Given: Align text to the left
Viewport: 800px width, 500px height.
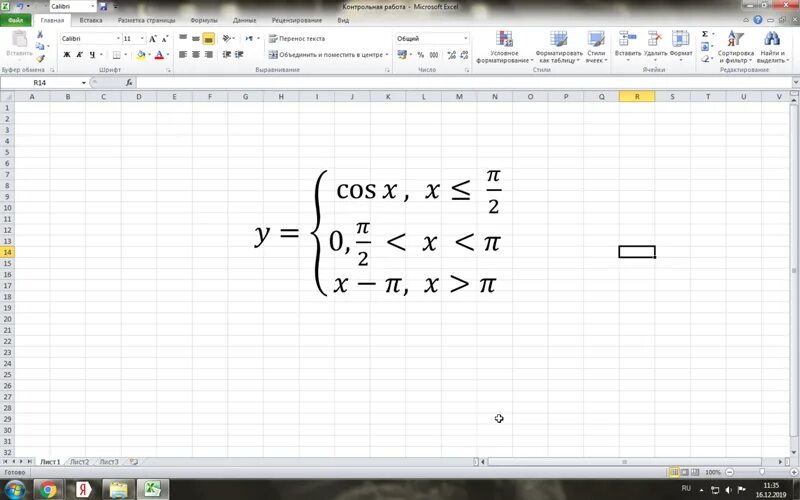Looking at the screenshot, I should [183, 55].
